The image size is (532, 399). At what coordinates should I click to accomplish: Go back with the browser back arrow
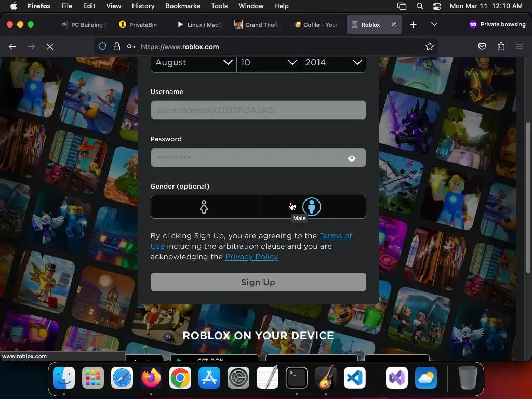click(x=12, y=46)
